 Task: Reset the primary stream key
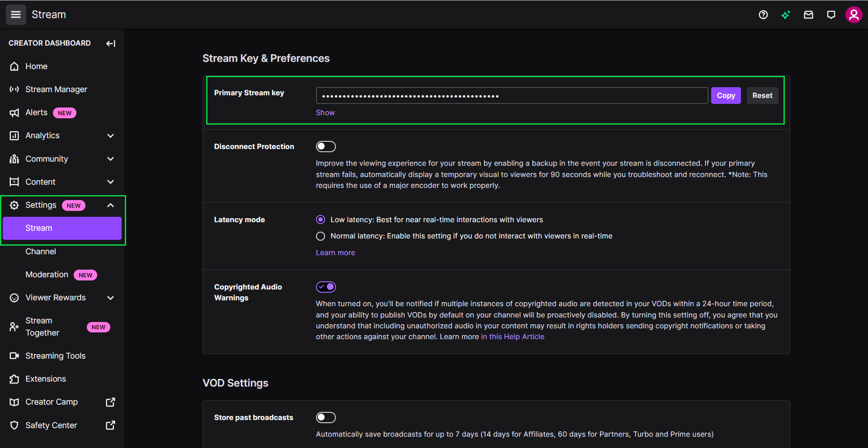pos(762,96)
